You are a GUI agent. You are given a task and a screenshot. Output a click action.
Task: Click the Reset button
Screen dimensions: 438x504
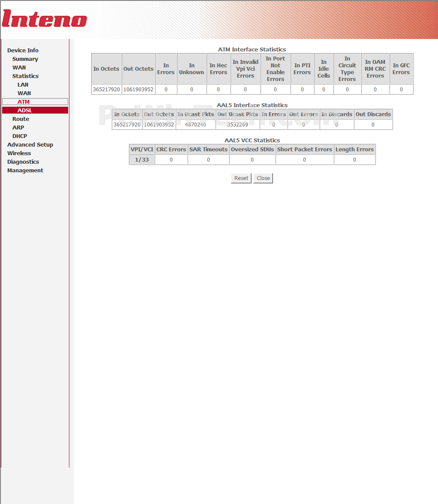[x=241, y=178]
